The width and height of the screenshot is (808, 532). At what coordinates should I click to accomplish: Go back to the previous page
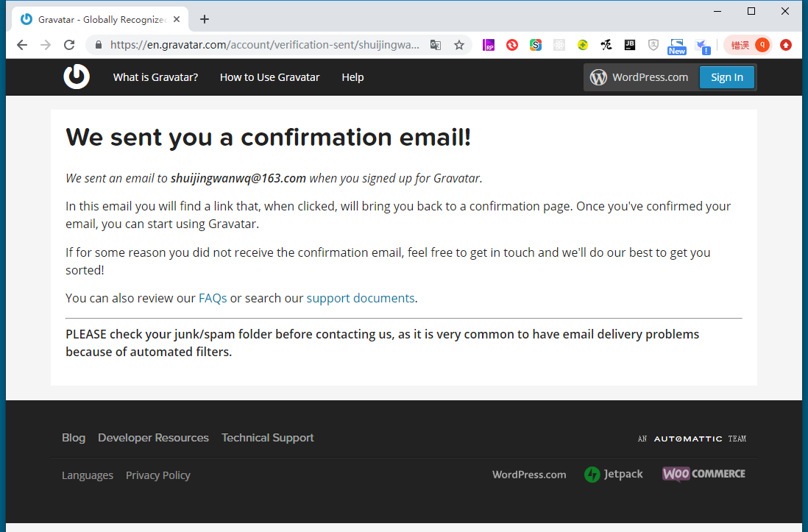(22, 45)
